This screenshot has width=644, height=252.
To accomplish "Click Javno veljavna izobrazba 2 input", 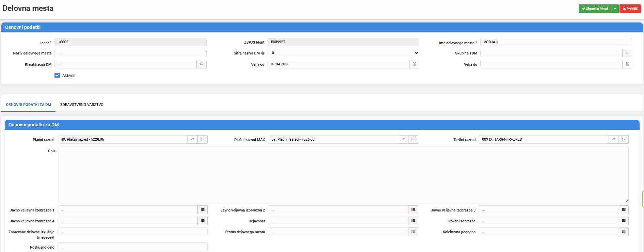I will pos(338,210).
